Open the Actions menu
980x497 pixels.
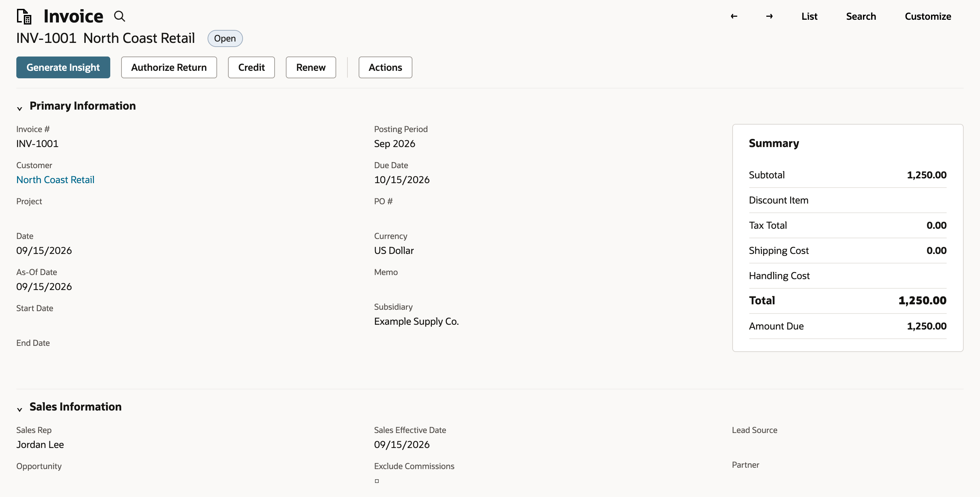385,67
